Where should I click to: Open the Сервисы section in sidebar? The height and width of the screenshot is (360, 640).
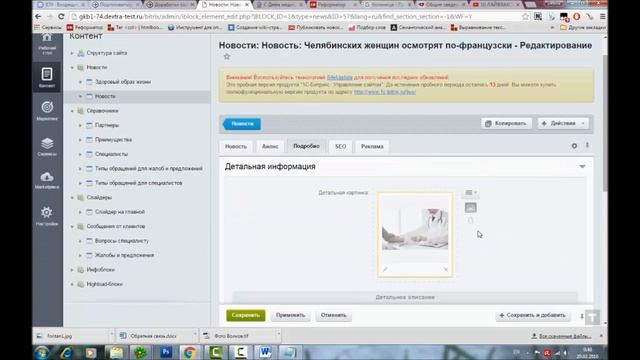(47, 147)
